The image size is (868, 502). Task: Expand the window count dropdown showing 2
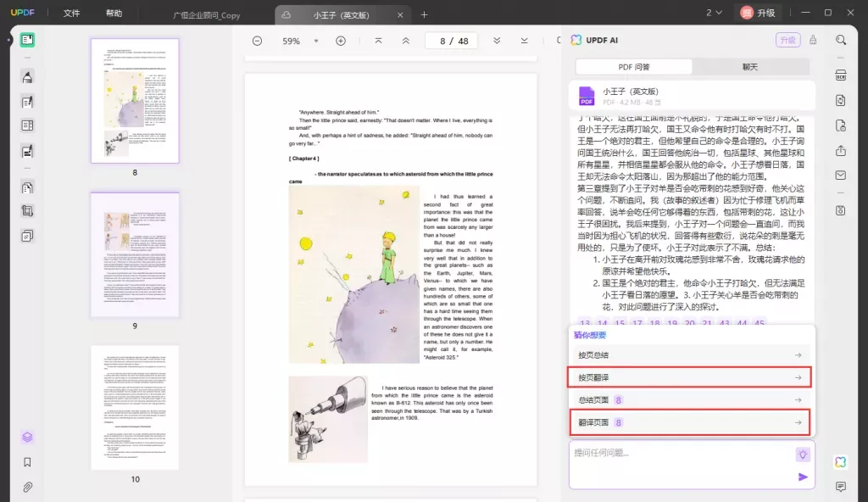[x=714, y=13]
